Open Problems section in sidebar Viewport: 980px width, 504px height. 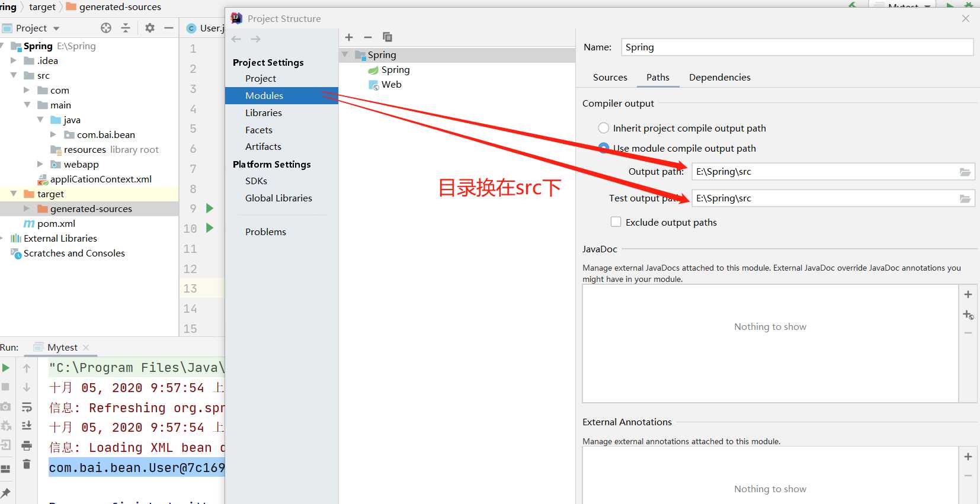point(265,232)
